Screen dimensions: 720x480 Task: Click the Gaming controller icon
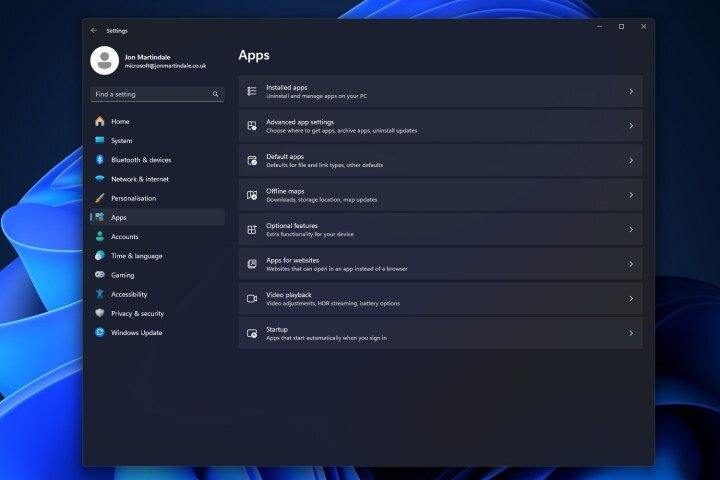pos(100,275)
